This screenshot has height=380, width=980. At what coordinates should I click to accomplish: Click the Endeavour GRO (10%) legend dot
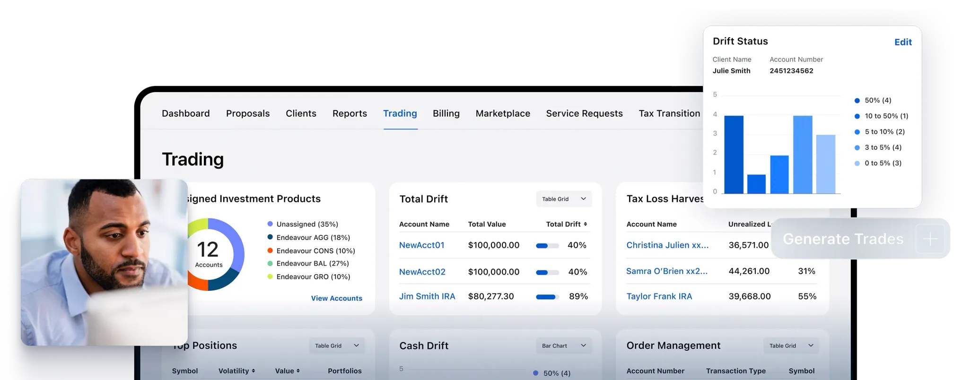270,276
